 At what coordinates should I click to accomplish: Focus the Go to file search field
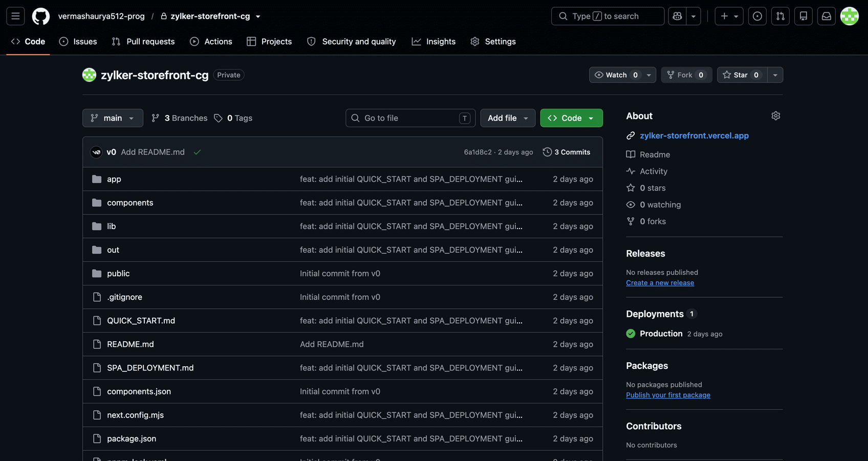pyautogui.click(x=410, y=118)
